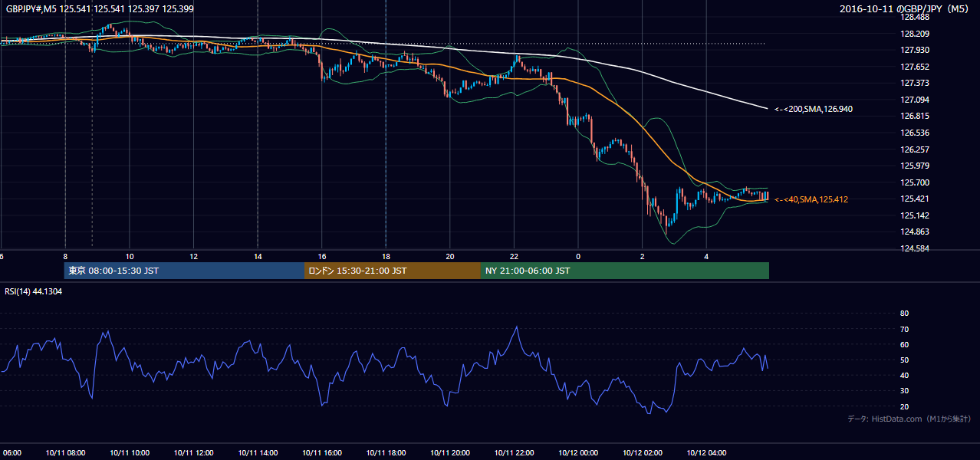Click price axis value 125.700
The width and height of the screenshot is (980, 460).
pyautogui.click(x=915, y=182)
